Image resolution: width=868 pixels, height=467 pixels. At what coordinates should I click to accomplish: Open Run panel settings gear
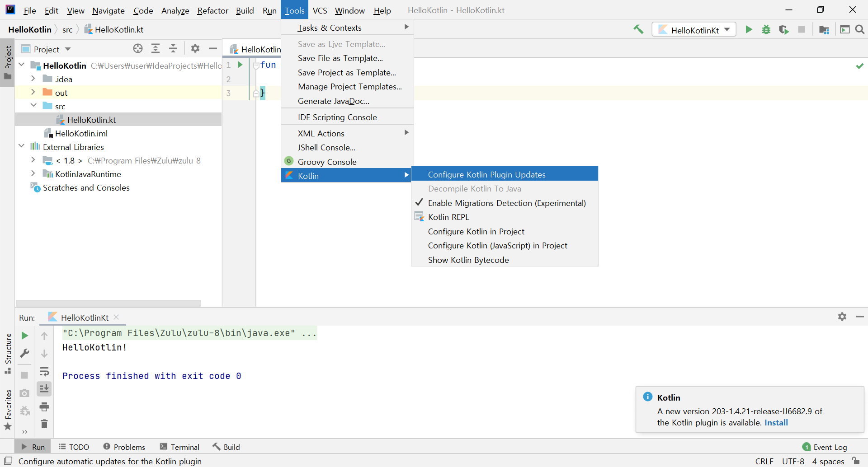[842, 317]
